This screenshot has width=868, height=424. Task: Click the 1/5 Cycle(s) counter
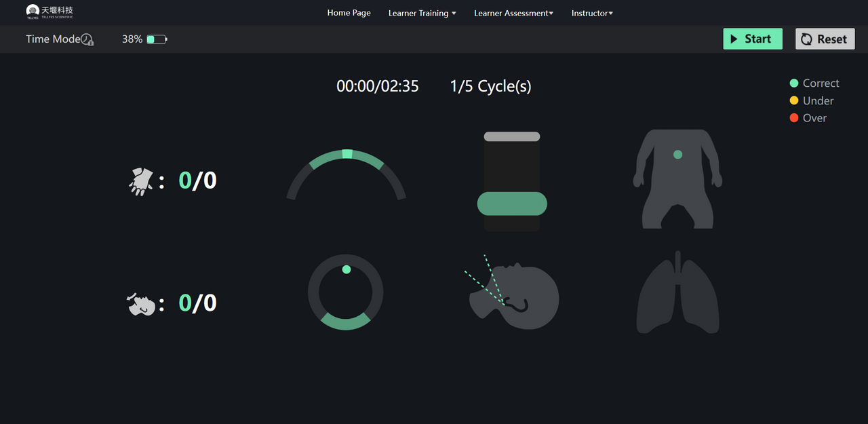(490, 86)
